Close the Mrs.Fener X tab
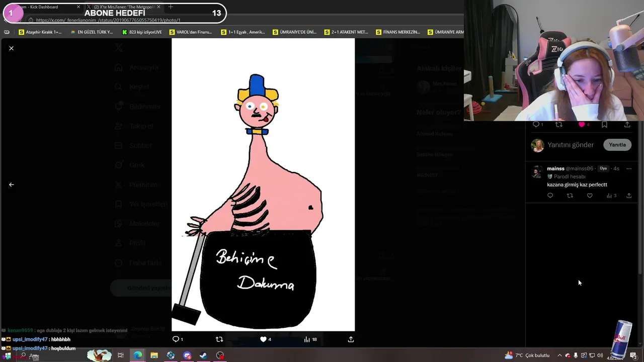 coord(158,7)
